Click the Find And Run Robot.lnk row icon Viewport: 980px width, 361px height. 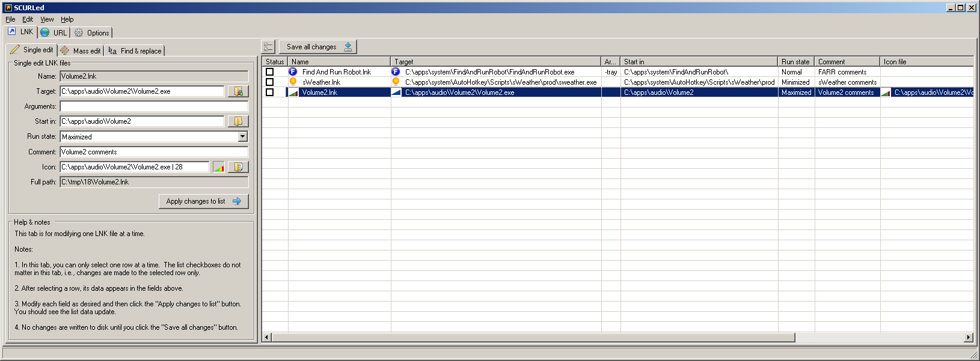point(293,72)
